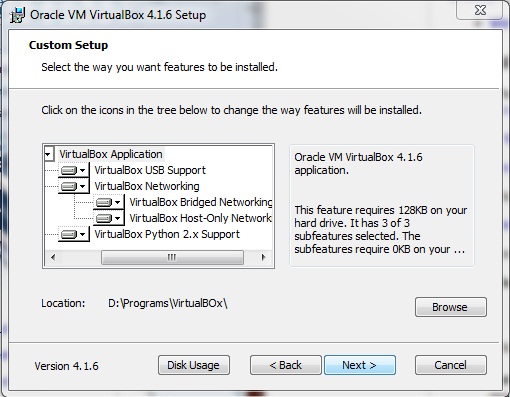Open USB Support feature install dropdown
The height and width of the screenshot is (397, 510).
pyautogui.click(x=74, y=170)
